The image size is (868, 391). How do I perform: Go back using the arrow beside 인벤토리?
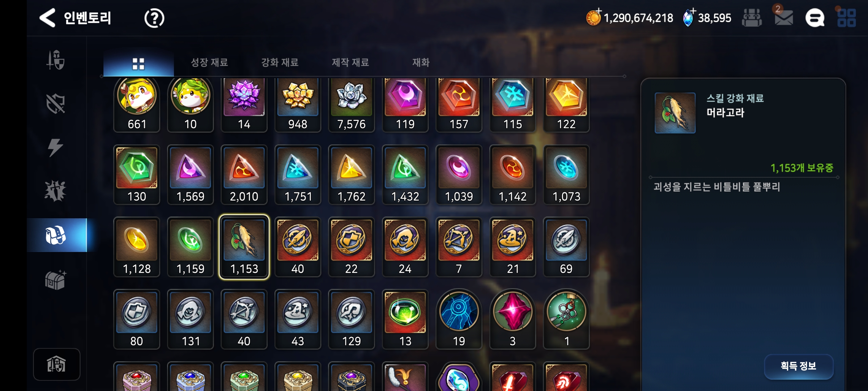coord(47,18)
